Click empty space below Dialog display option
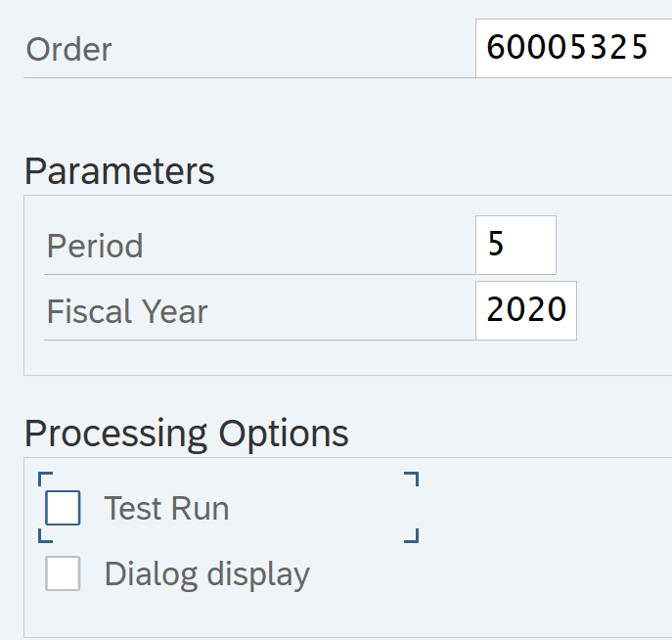This screenshot has width=672, height=640. pyautogui.click(x=293, y=615)
